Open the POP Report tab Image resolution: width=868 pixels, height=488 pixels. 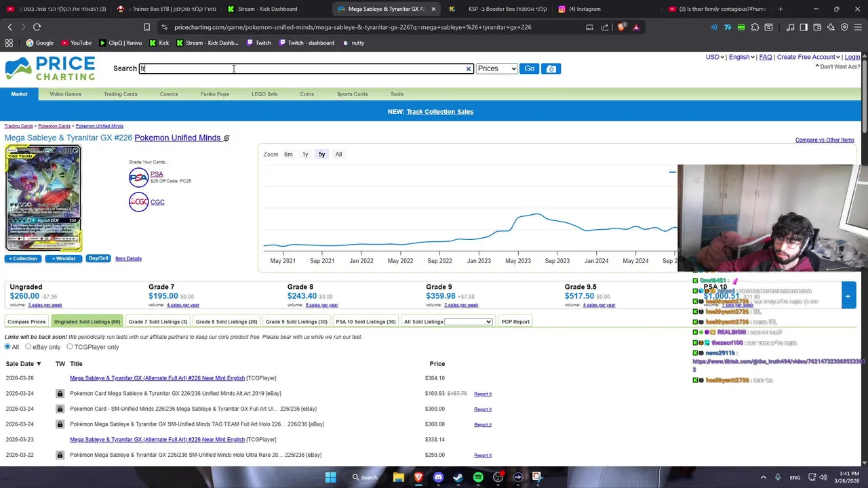coord(515,322)
